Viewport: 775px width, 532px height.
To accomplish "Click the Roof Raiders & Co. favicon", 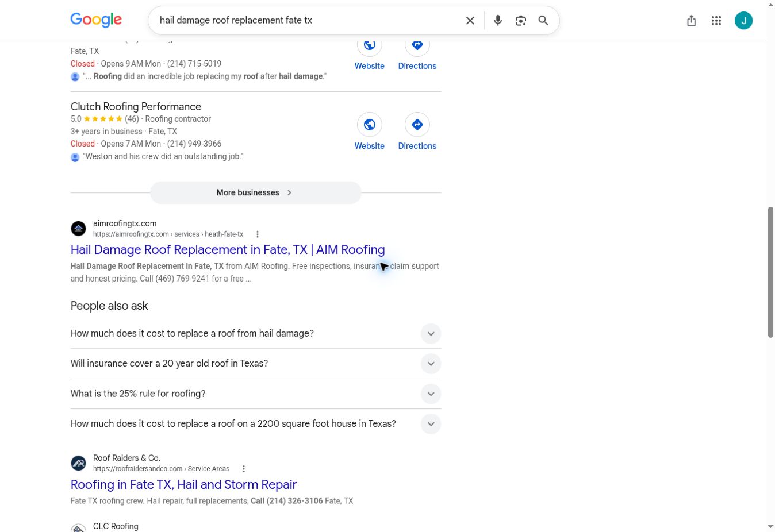I will [x=79, y=463].
